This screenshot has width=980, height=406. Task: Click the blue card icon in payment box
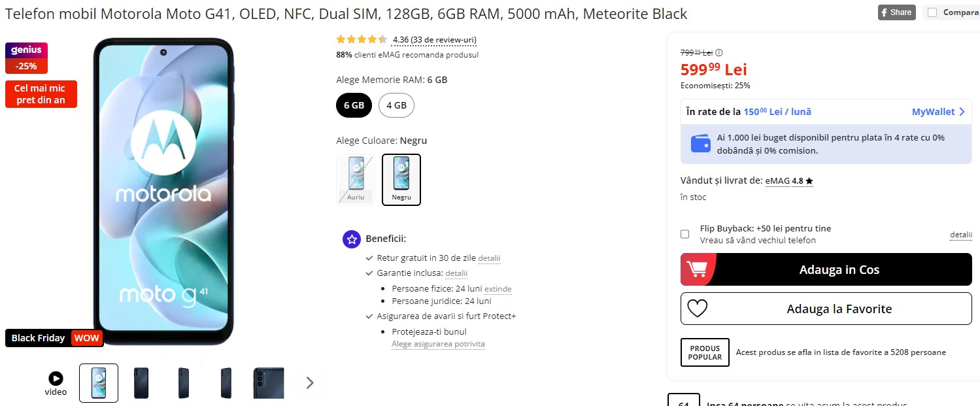700,143
